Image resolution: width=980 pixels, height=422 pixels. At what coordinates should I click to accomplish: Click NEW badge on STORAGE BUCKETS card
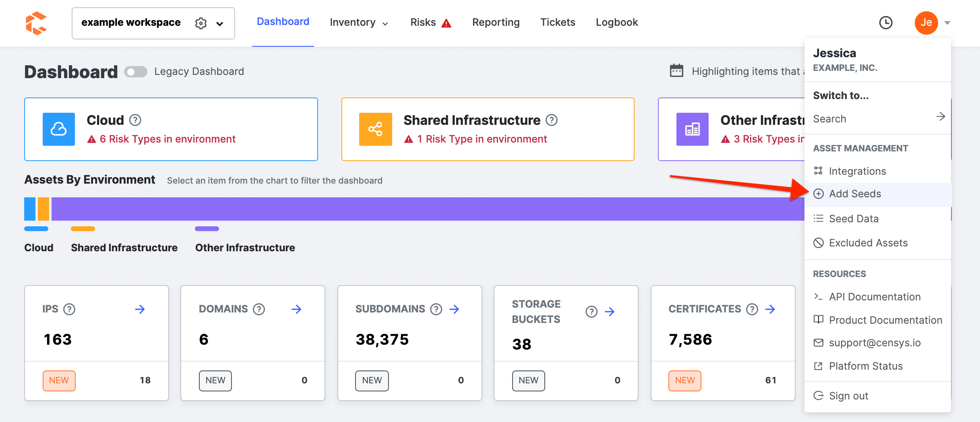coord(529,381)
